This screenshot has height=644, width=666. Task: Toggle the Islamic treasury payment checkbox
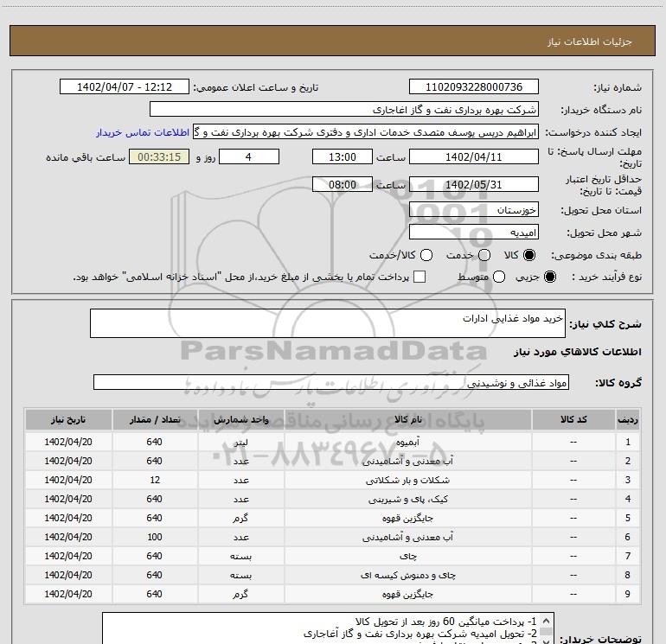[419, 277]
